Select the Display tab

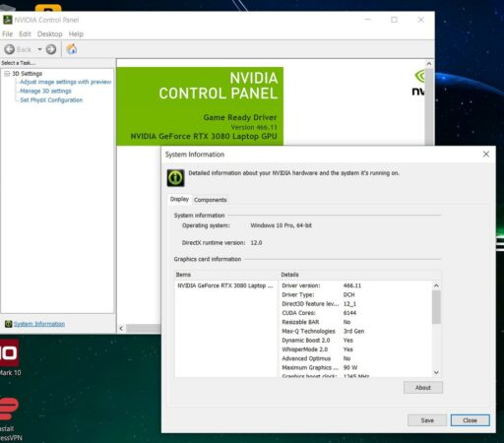pos(179,199)
